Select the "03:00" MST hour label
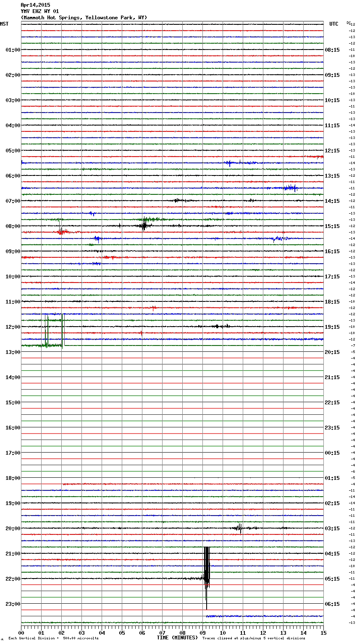Image resolution: width=357 pixels, height=644 pixels. pos(13,100)
